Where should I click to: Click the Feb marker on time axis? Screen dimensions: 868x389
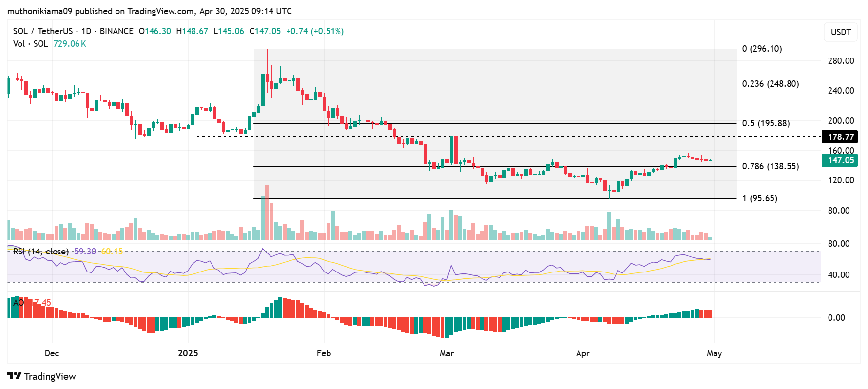point(324,353)
